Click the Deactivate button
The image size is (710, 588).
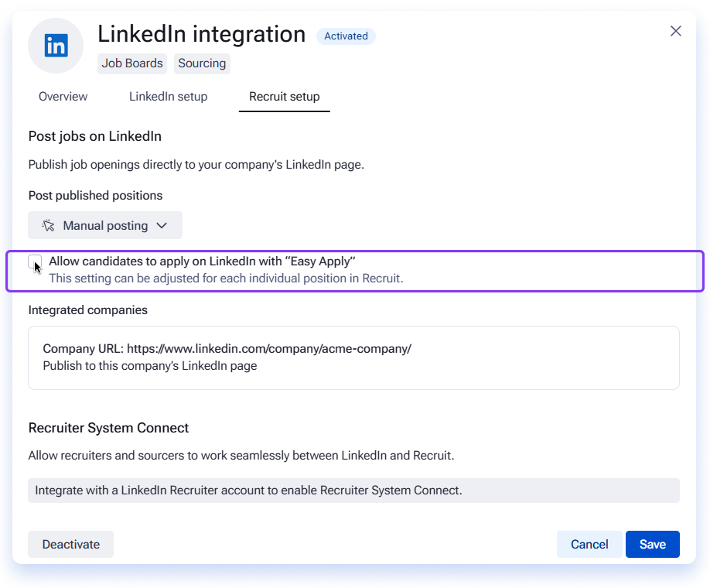coord(70,544)
